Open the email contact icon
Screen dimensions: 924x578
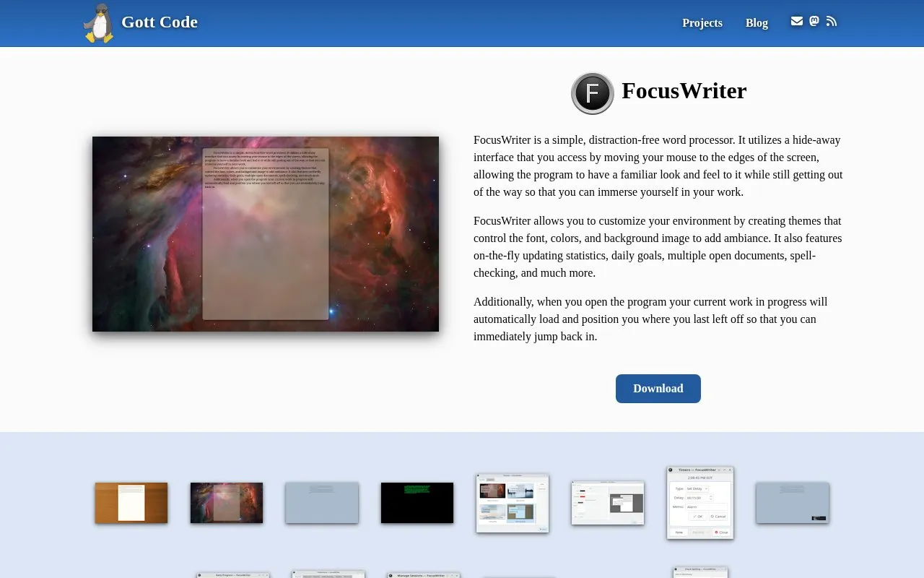coord(797,21)
